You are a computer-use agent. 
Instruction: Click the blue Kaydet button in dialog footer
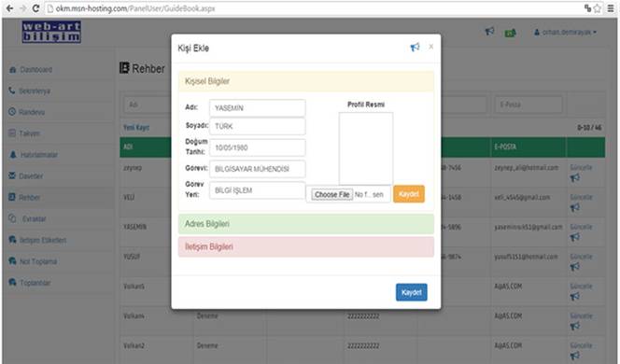pyautogui.click(x=411, y=292)
